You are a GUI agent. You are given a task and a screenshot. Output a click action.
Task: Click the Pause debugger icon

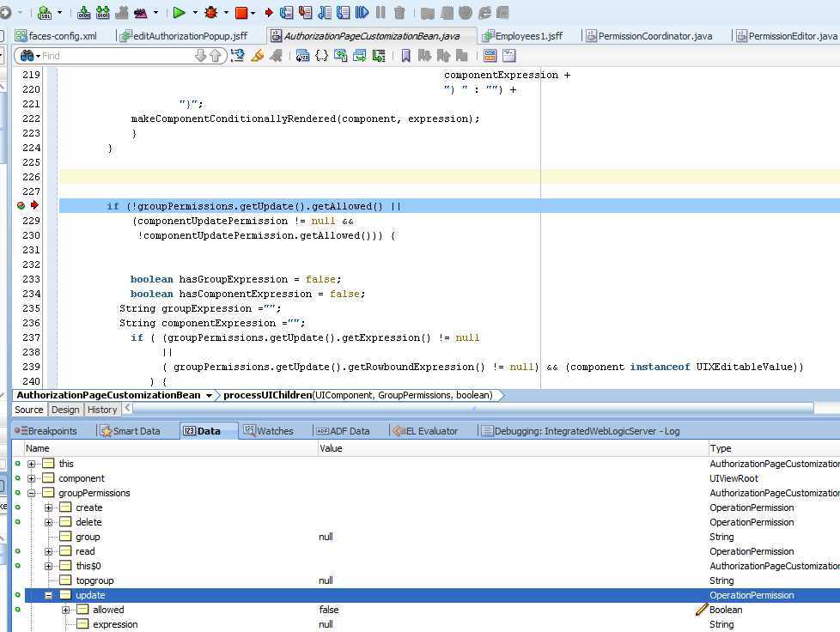380,13
